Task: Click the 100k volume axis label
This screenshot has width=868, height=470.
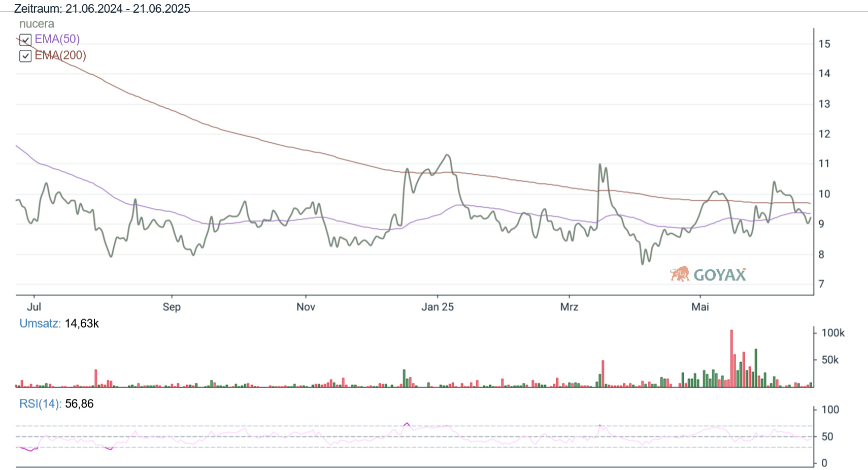Action: coord(833,333)
